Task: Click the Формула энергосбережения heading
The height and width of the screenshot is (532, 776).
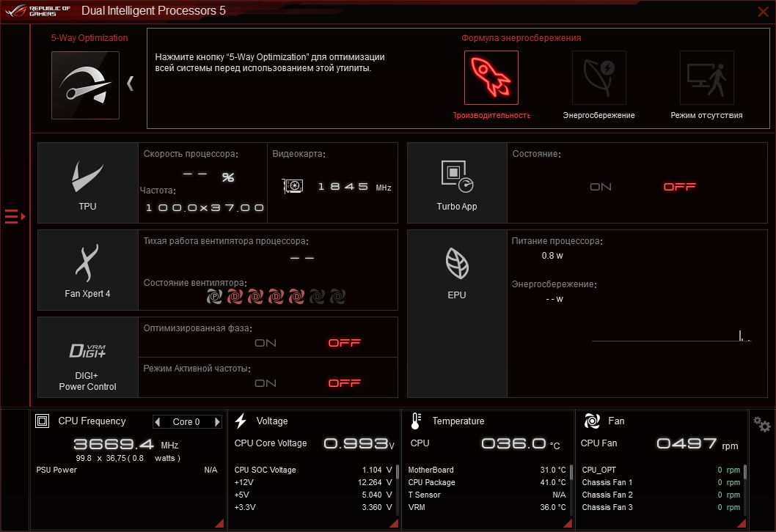Action: tap(521, 38)
